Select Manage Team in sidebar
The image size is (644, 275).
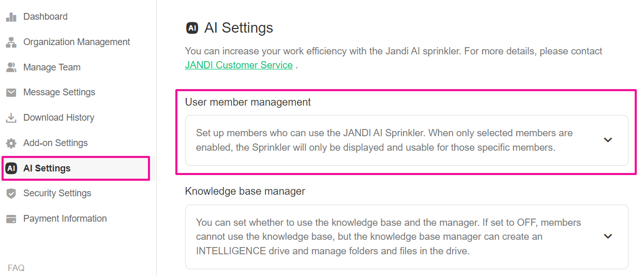[x=52, y=67]
